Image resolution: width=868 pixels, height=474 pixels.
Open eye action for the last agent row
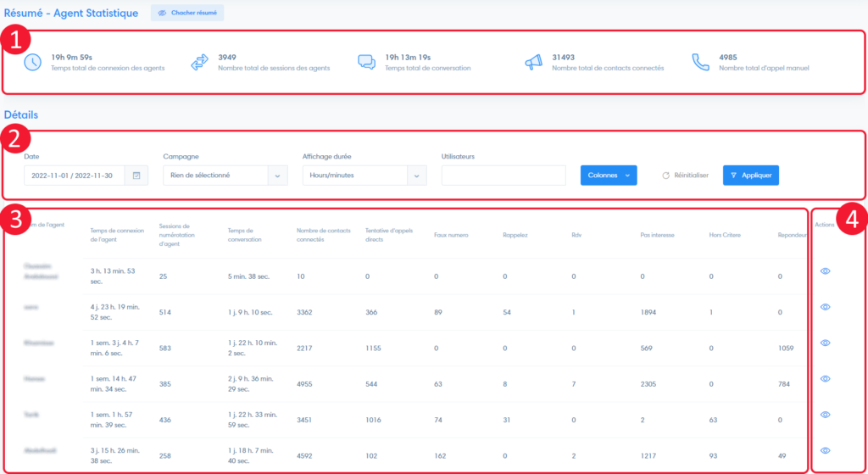tap(825, 450)
